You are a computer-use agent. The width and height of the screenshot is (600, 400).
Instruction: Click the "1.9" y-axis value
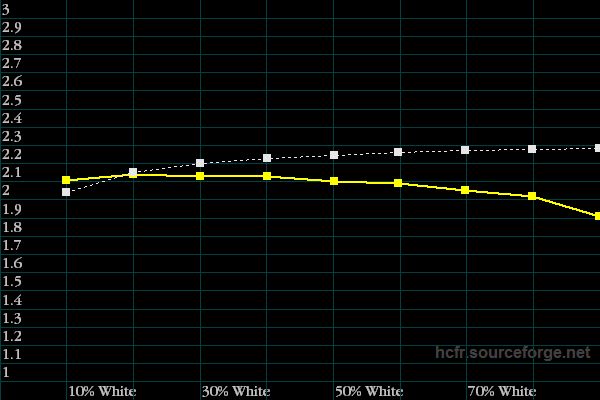(x=12, y=209)
